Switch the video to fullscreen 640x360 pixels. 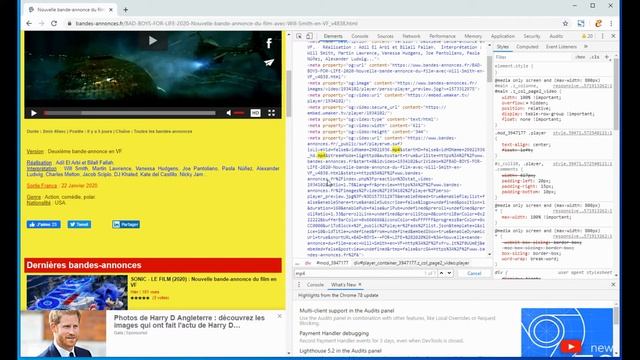click(x=271, y=113)
